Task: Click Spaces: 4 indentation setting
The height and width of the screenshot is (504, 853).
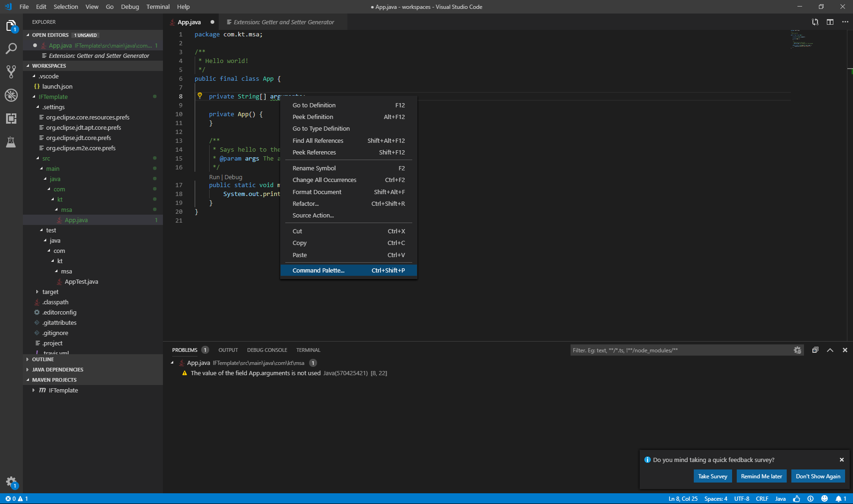Action: tap(716, 499)
